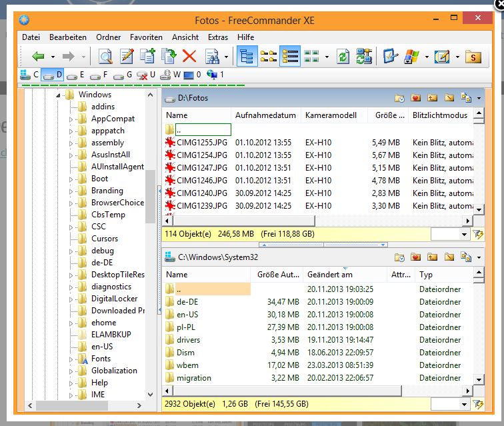Select network drive W
Viewport: 504px width, 426px height.
[171, 75]
